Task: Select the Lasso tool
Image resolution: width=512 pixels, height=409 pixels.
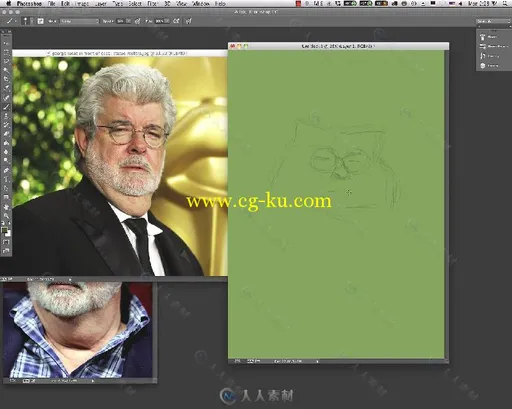Action: coord(6,61)
